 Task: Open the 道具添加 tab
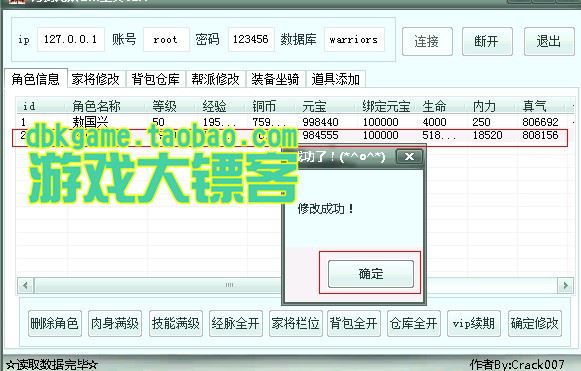pos(336,79)
